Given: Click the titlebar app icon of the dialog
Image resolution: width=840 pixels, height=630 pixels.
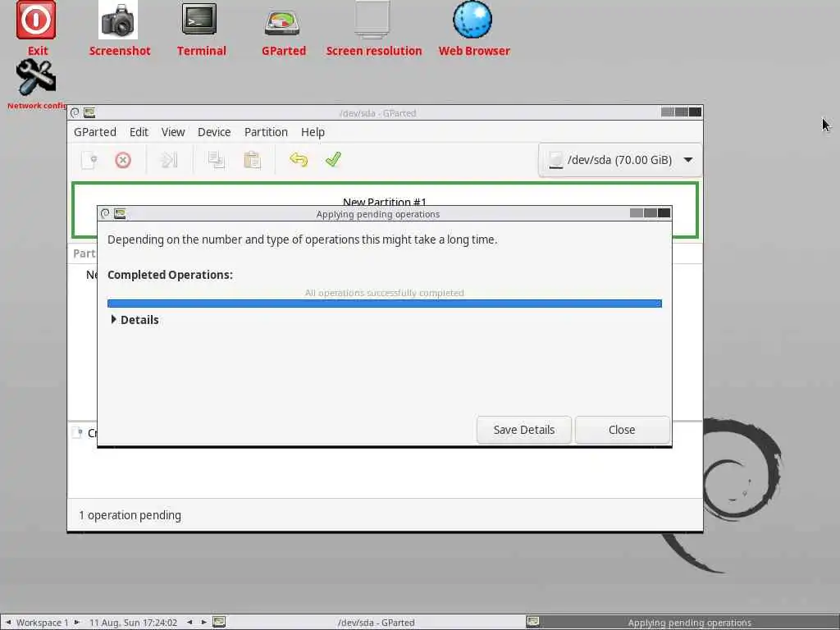Looking at the screenshot, I should (120, 214).
